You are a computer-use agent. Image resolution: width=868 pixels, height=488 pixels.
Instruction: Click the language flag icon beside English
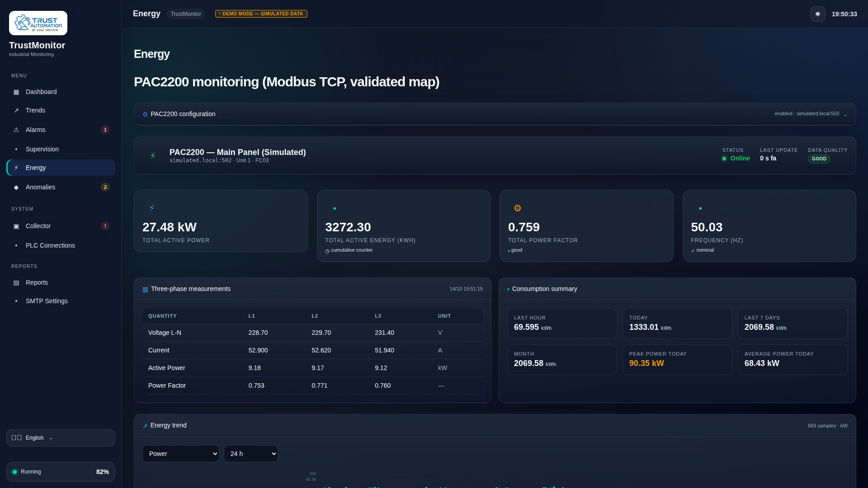(x=17, y=438)
